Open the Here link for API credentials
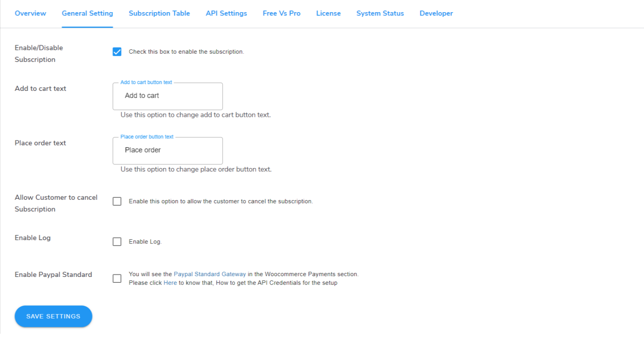 coord(170,283)
